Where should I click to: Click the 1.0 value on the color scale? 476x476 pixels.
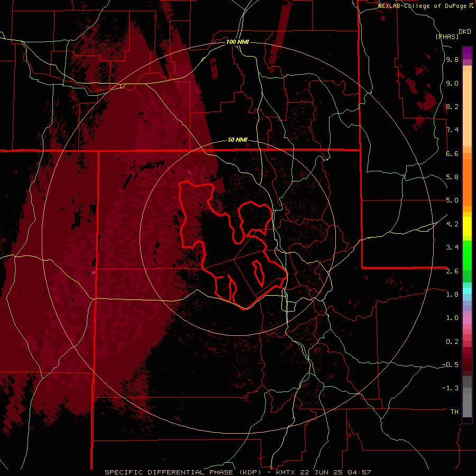click(452, 317)
